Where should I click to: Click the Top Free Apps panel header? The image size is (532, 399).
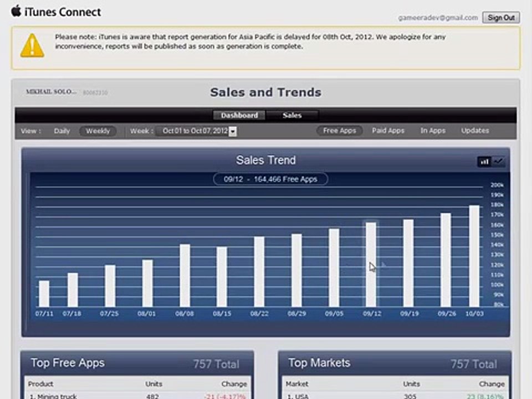[137, 363]
